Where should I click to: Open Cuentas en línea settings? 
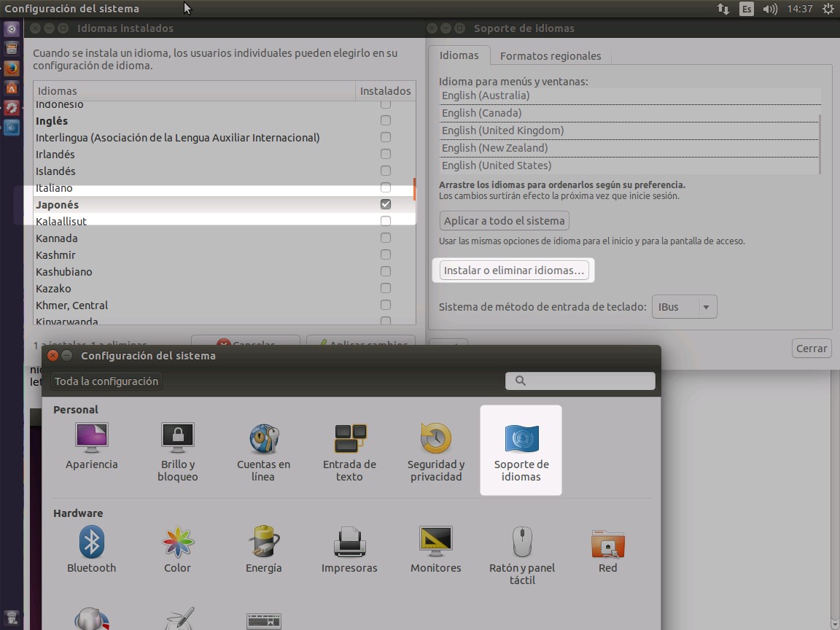pyautogui.click(x=263, y=451)
